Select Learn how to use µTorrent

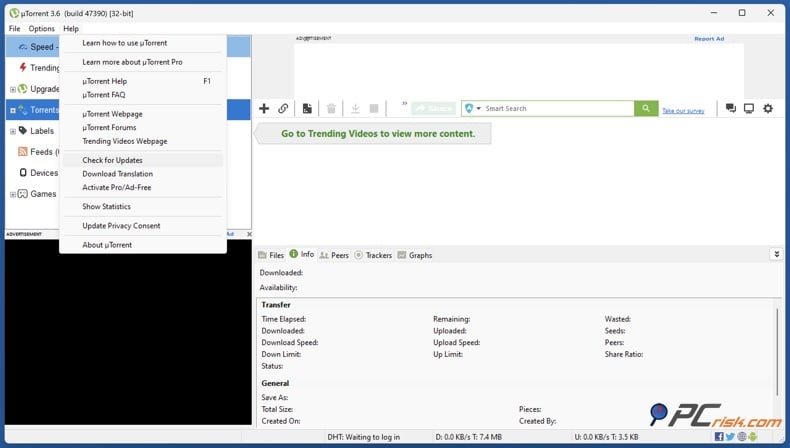click(143, 43)
